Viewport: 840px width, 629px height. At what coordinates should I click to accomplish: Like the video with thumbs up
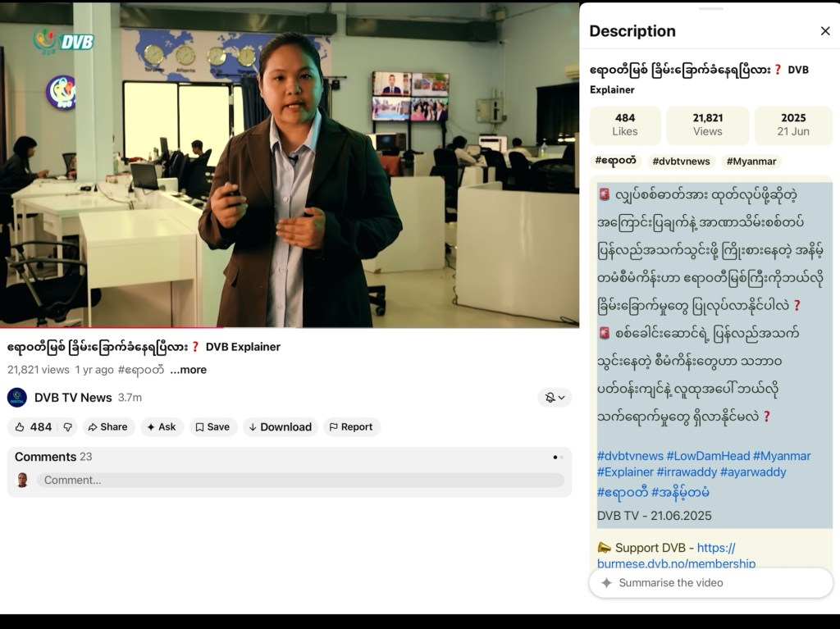[33, 427]
